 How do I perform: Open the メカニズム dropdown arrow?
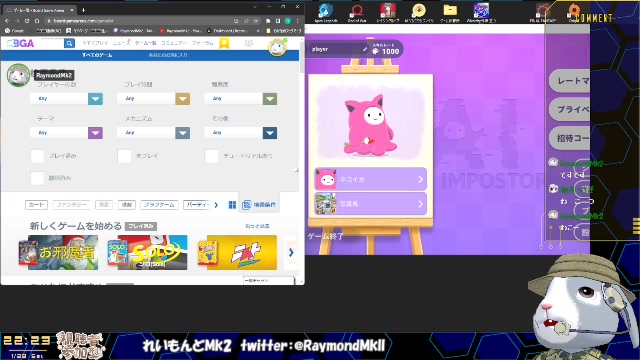click(x=182, y=133)
